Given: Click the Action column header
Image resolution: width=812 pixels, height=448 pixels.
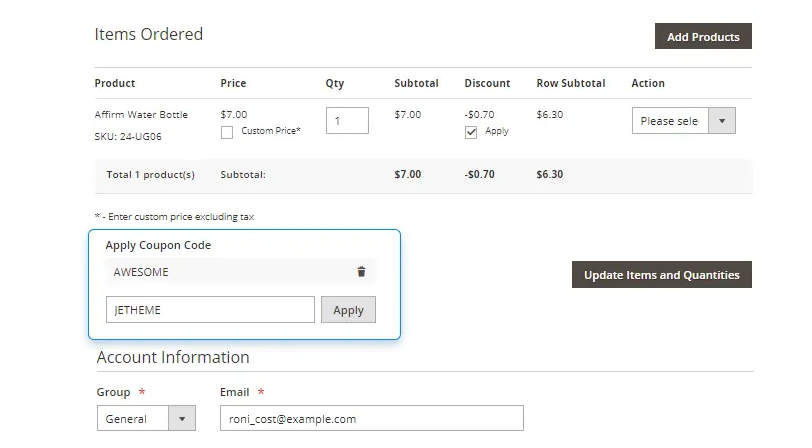Looking at the screenshot, I should [648, 83].
